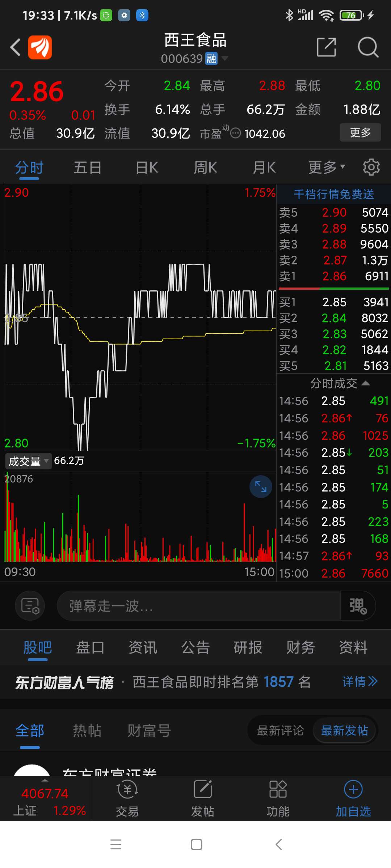Image resolution: width=391 pixels, height=868 pixels.
Task: Tap the back arrow icon
Action: click(x=16, y=47)
